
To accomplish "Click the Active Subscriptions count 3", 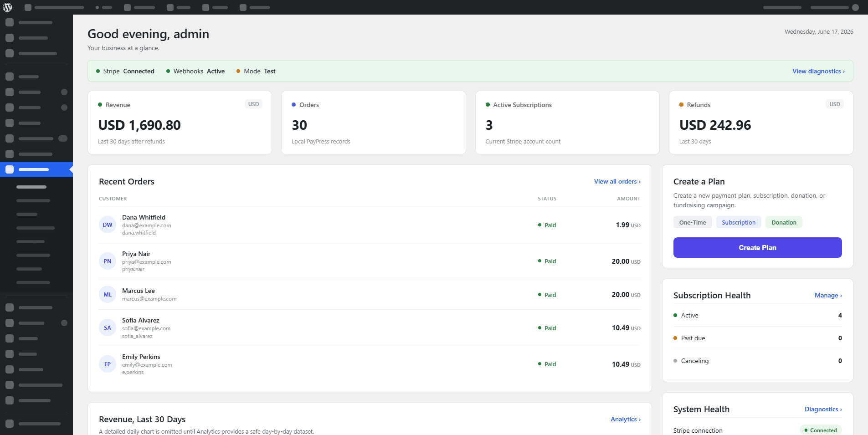I will pos(489,125).
